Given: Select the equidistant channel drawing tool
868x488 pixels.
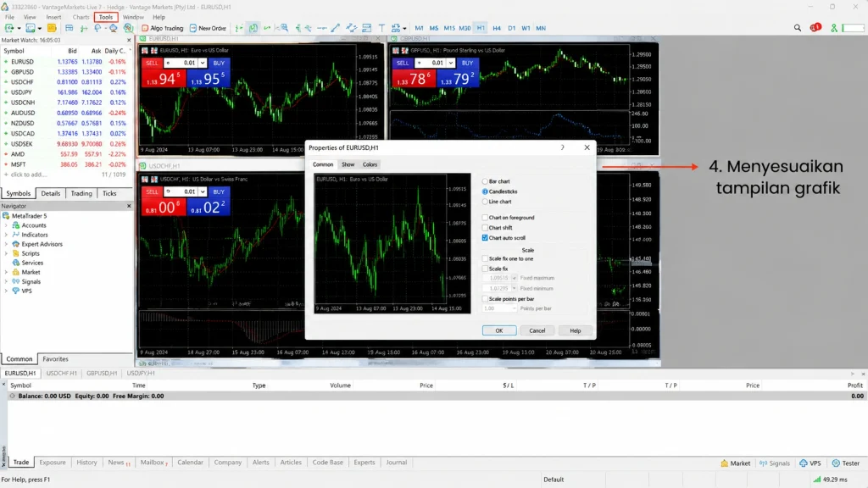Looking at the screenshot, I should point(351,28).
